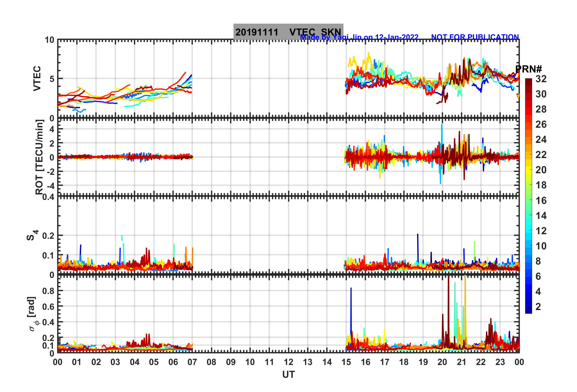This screenshot has height=392, width=577.
Task: Click the "0.8" tick on the sigma-phi axis
Action: coord(49,291)
